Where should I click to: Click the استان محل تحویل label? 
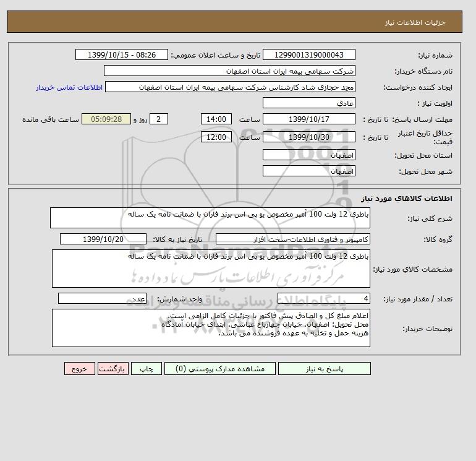click(423, 155)
